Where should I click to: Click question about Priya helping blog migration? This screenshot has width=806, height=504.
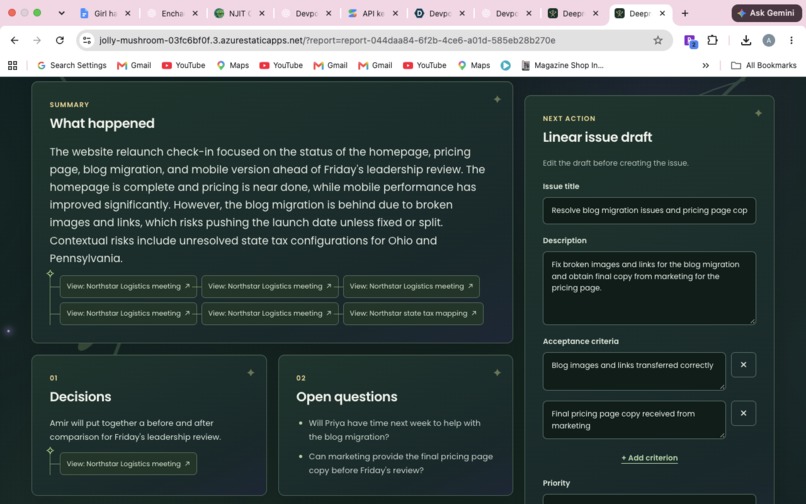point(395,430)
